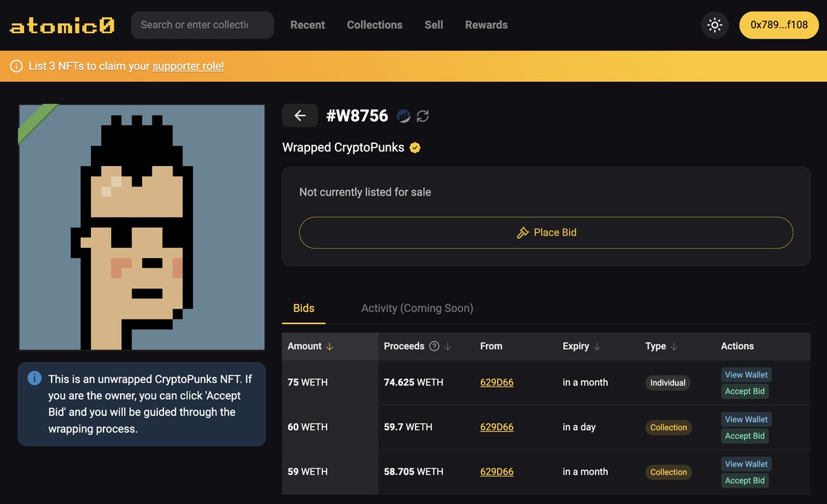Switch to the Bids tab
This screenshot has width=827, height=504.
click(303, 308)
